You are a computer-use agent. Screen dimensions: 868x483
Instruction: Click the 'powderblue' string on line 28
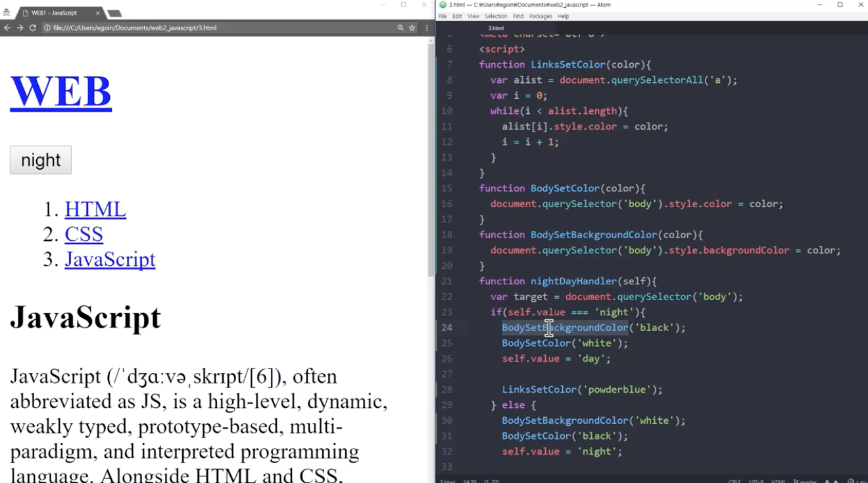(x=617, y=390)
